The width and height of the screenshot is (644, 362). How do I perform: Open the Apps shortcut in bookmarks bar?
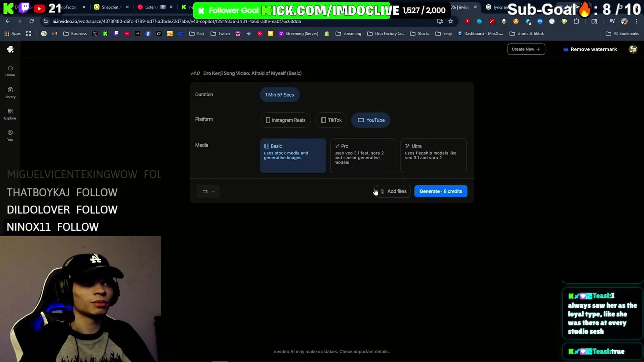(x=12, y=34)
